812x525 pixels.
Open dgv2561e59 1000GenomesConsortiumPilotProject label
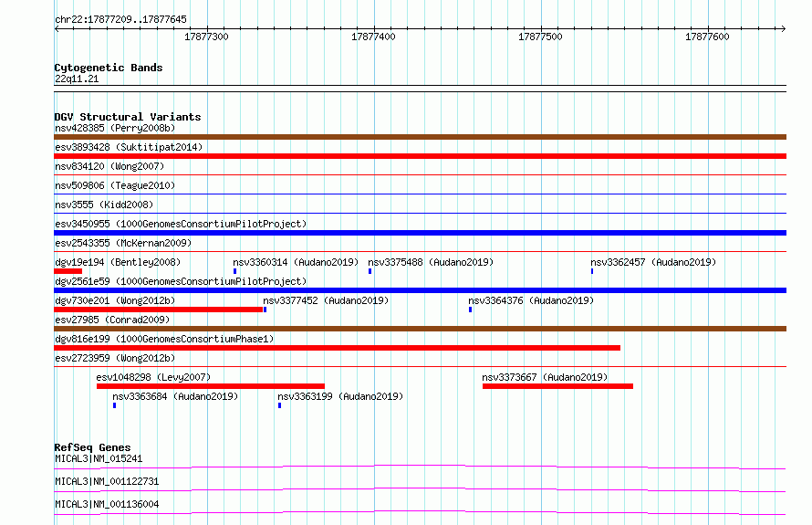tap(181, 281)
